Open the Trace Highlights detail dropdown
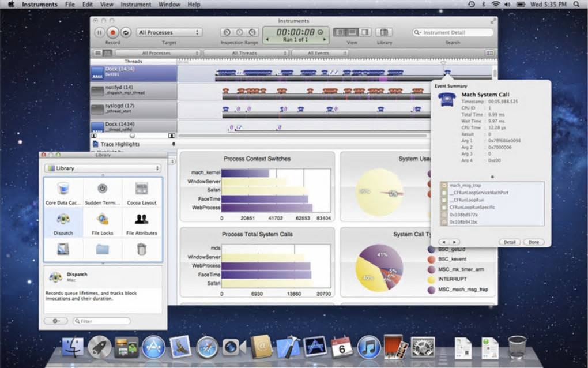 pyautogui.click(x=134, y=144)
